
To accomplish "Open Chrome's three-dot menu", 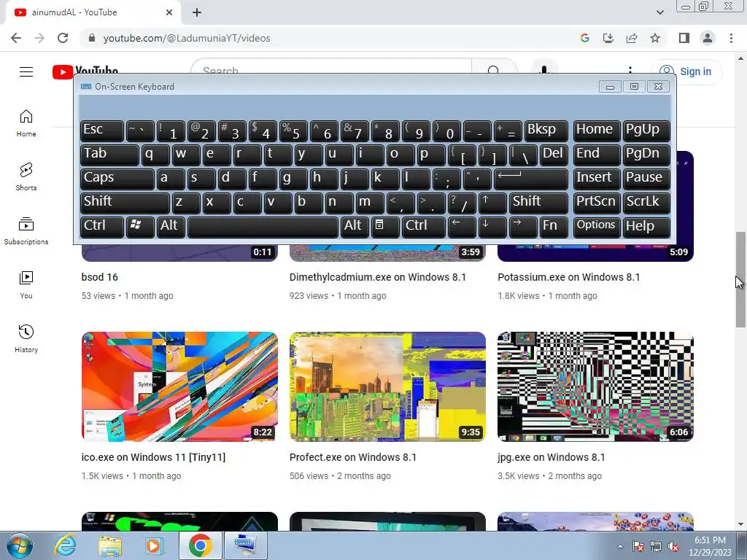I will point(731,38).
